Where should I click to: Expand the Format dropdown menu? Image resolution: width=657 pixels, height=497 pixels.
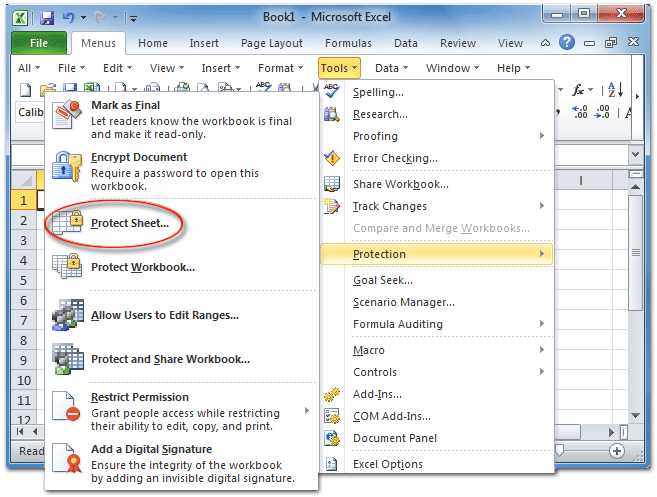click(281, 68)
